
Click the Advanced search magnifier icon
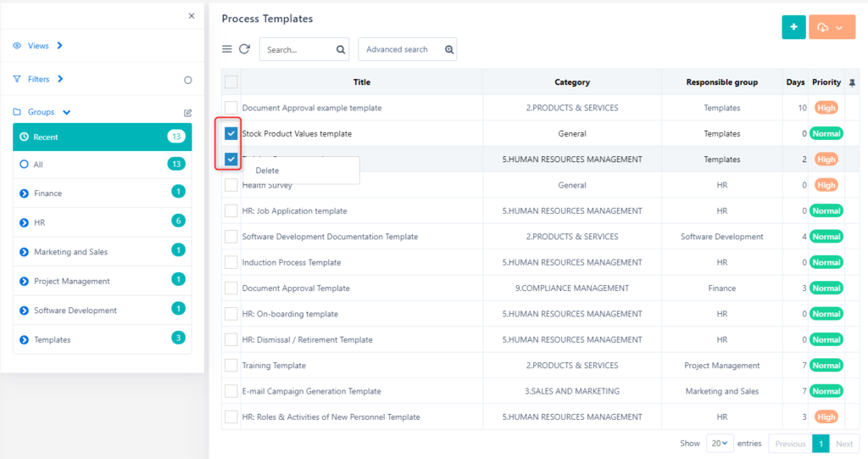[449, 50]
